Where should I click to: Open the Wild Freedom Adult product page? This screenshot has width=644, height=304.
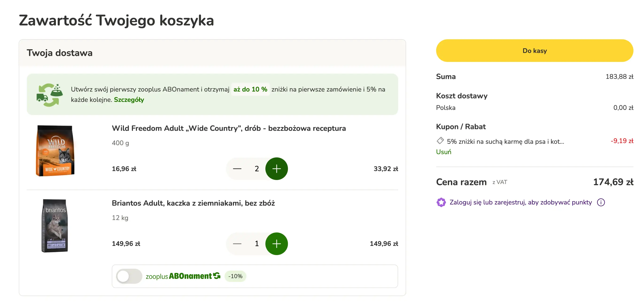(x=229, y=128)
